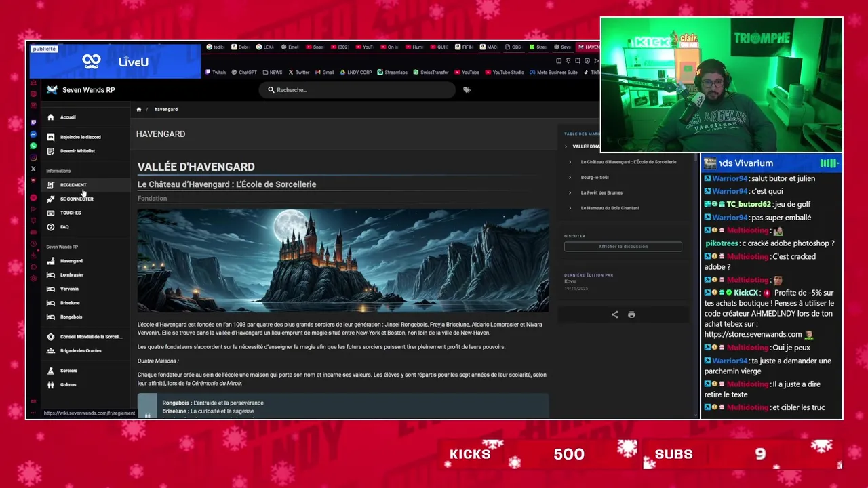Click the Havengard castle banner image
868x488 pixels.
pos(343,261)
